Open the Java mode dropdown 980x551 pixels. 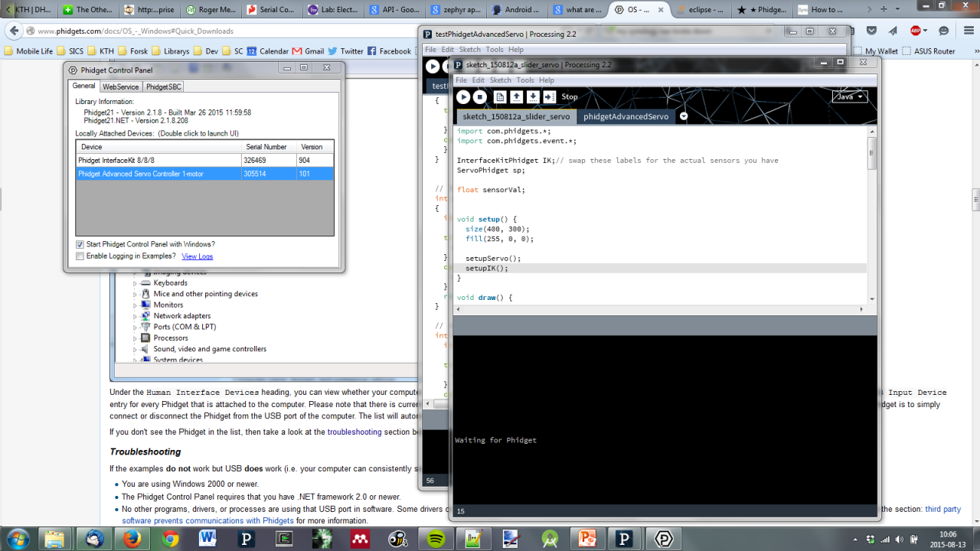850,97
